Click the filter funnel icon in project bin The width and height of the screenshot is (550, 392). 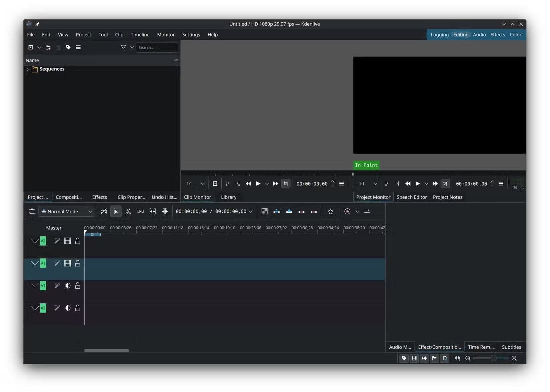123,47
